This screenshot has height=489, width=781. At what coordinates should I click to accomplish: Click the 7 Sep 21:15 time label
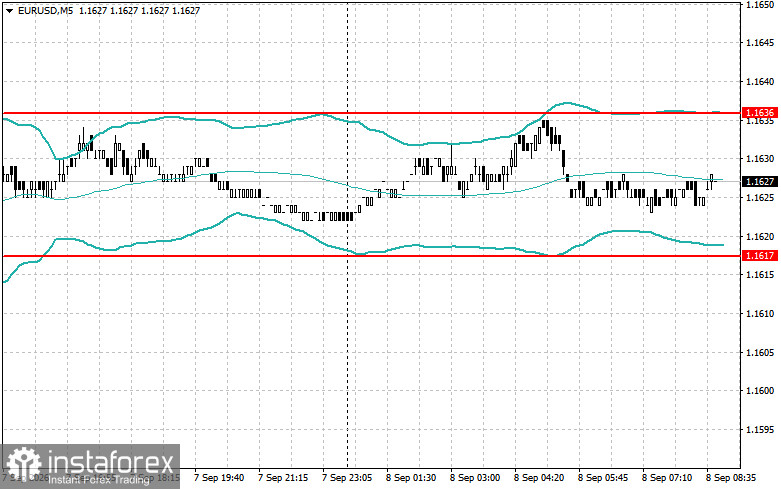point(283,478)
